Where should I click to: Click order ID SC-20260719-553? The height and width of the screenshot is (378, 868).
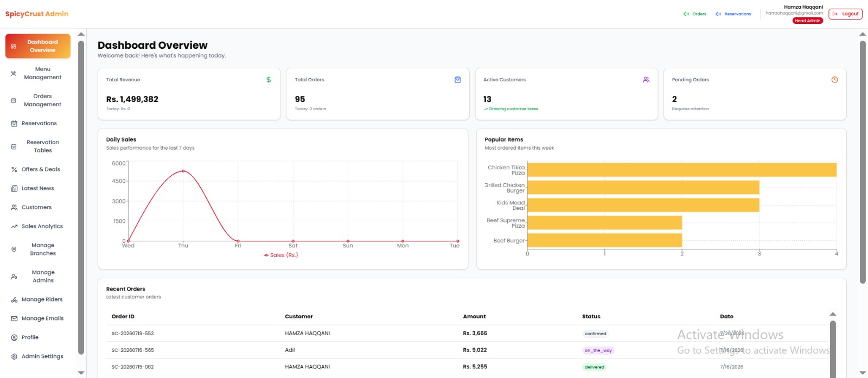click(132, 334)
